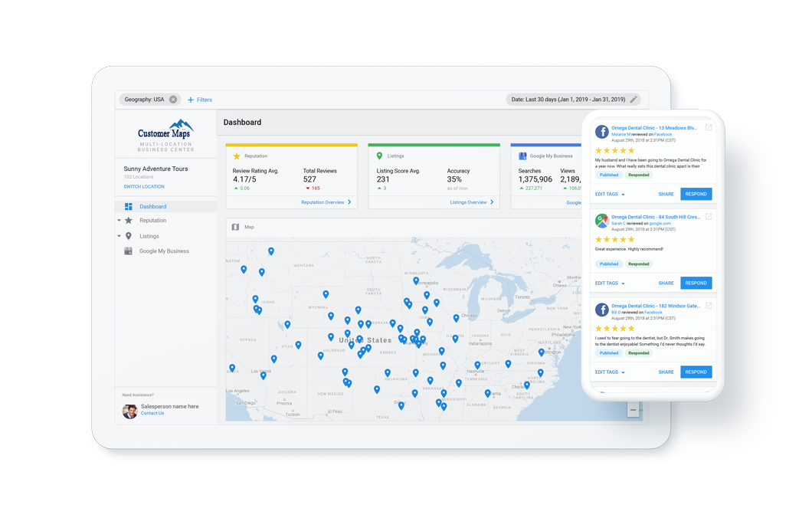The height and width of the screenshot is (518, 812).
Task: Click Switch Location under Sunny Adventure Tours
Action: coord(144,187)
